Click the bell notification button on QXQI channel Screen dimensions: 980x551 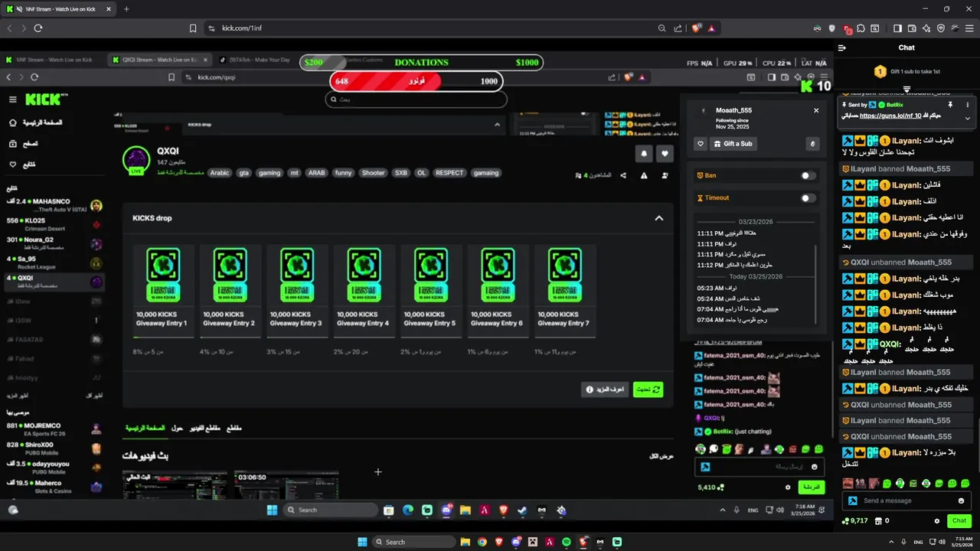tap(644, 153)
